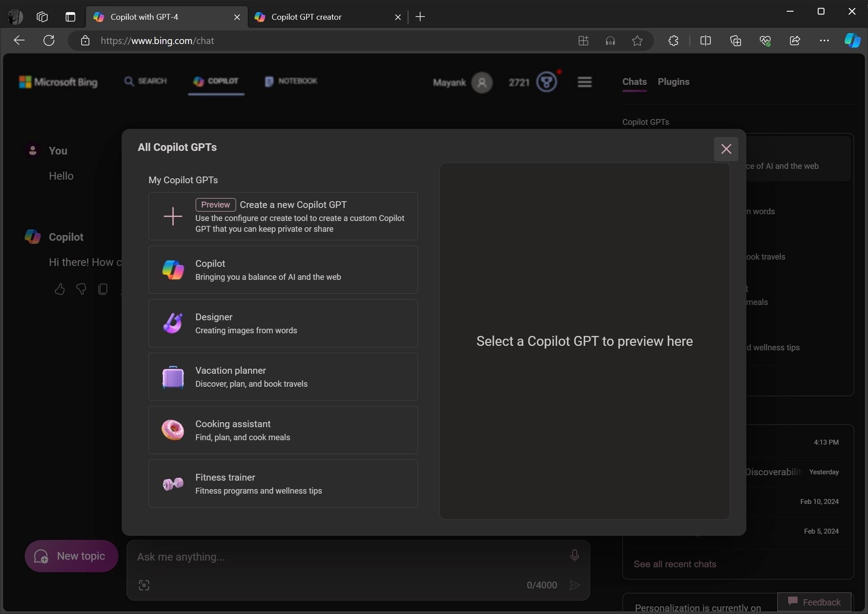The width and height of the screenshot is (868, 614).
Task: Click the send message arrow icon
Action: point(574,585)
